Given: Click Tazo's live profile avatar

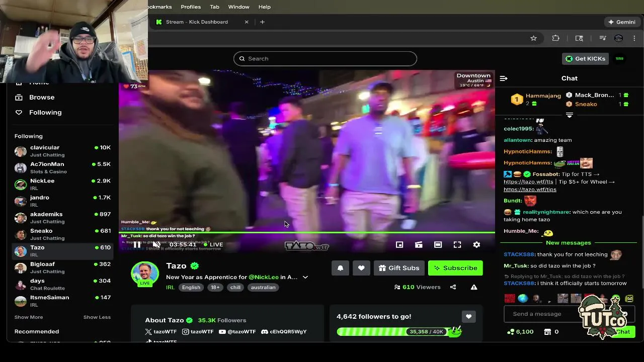Looking at the screenshot, I should [x=145, y=274].
